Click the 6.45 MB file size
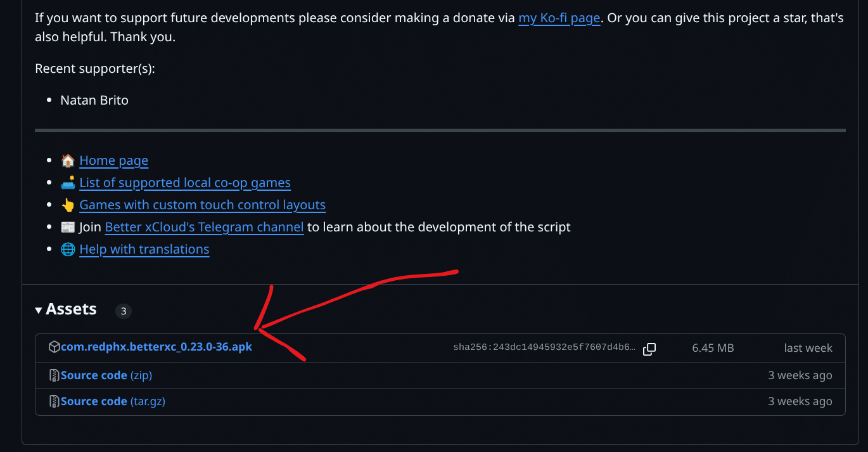 [x=713, y=348]
